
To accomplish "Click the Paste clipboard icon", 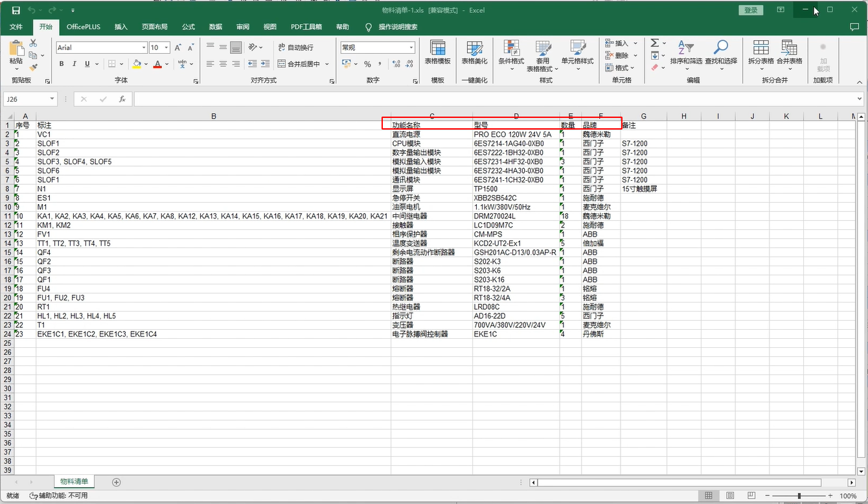I will click(16, 48).
